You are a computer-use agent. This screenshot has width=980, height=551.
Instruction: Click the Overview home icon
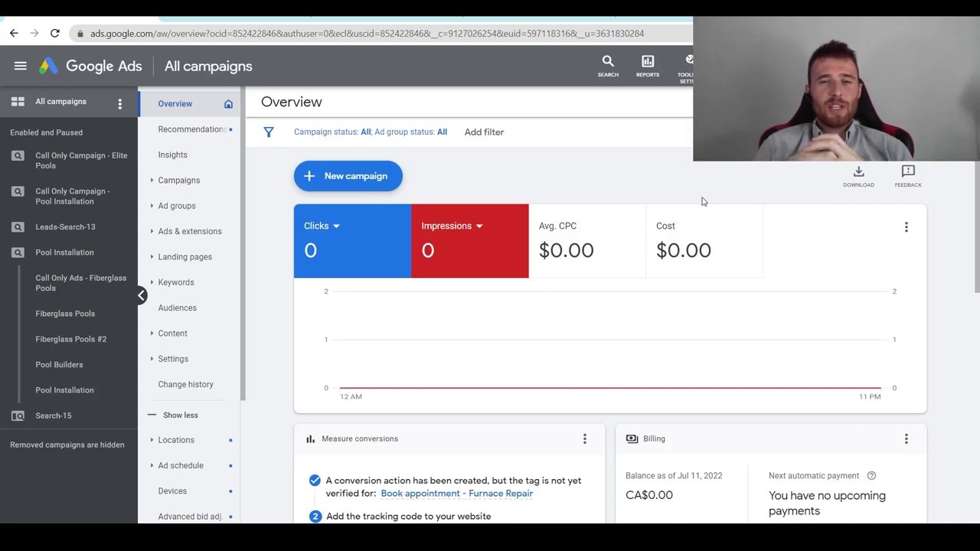click(x=228, y=104)
